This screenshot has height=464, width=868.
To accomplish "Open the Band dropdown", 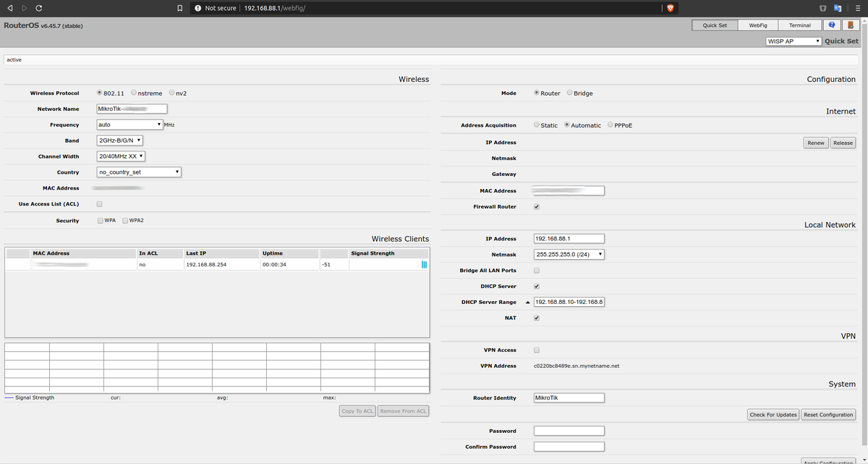I will point(120,140).
